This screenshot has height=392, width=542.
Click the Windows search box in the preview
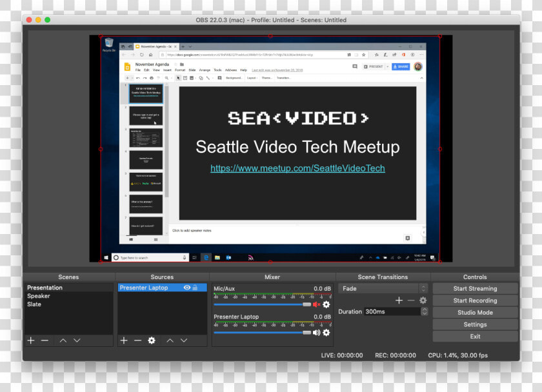pos(150,258)
